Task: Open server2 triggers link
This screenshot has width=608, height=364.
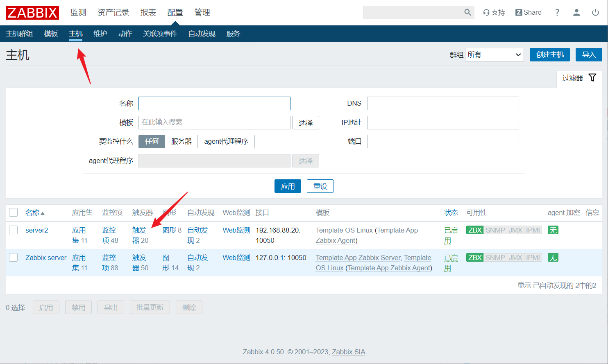Action: click(140, 235)
